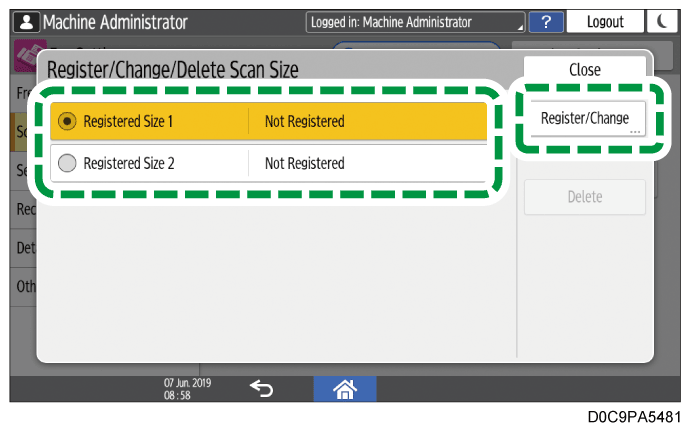Click the greyed-out Delete button

tap(585, 197)
